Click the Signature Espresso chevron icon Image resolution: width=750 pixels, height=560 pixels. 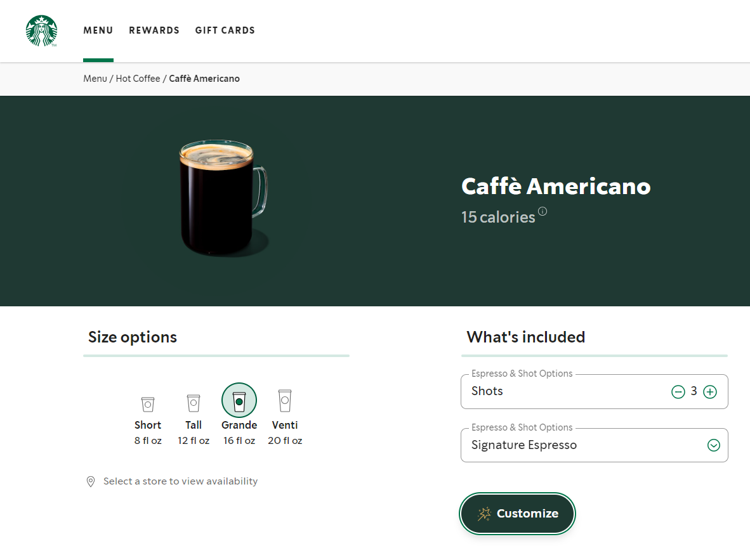[714, 445]
